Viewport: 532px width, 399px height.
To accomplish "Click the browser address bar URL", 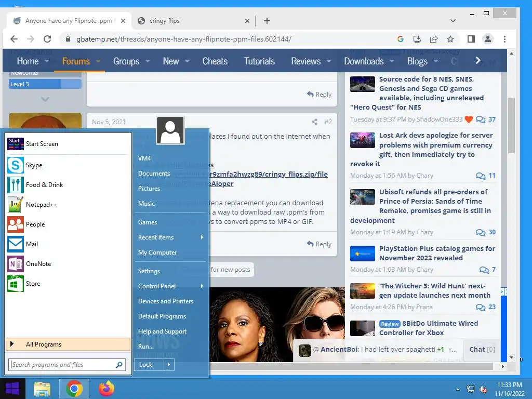I will click(x=183, y=39).
